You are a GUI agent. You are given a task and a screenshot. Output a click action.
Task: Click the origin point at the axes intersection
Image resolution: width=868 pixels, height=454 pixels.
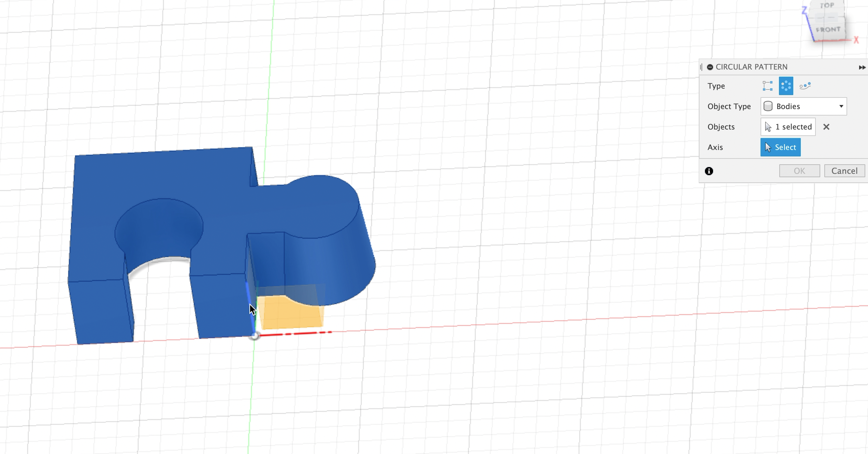254,336
